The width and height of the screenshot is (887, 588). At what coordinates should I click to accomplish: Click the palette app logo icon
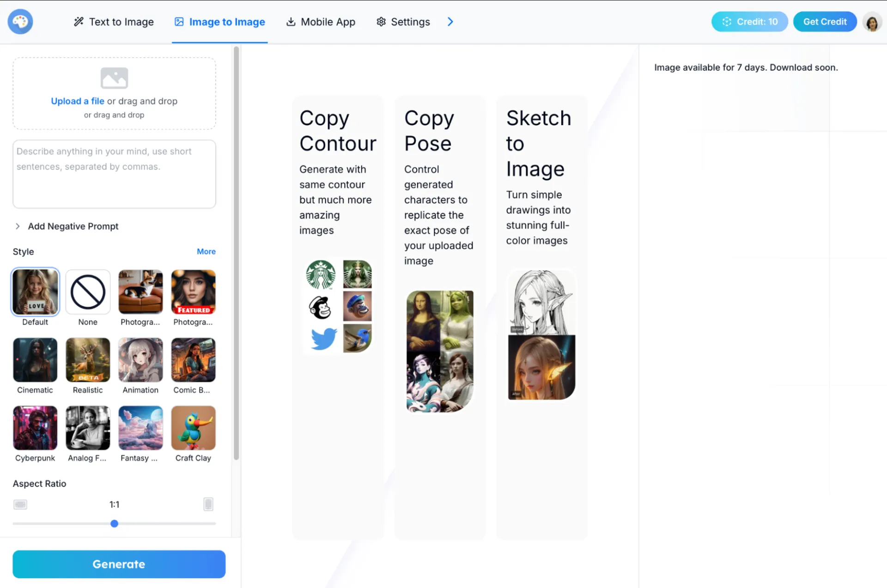[20, 22]
